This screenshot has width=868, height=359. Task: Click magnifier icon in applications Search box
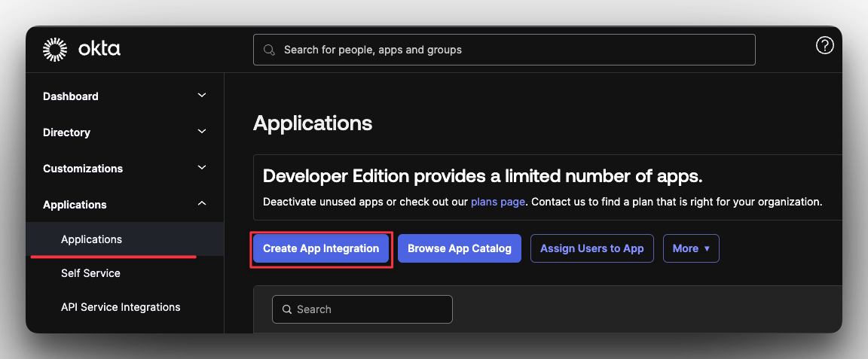click(x=287, y=309)
